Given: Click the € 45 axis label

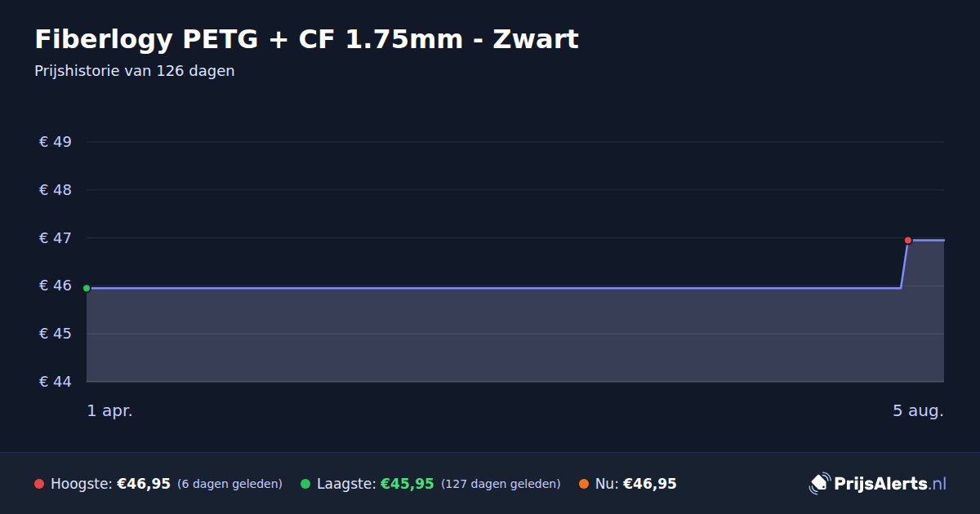Looking at the screenshot, I should [x=56, y=334].
